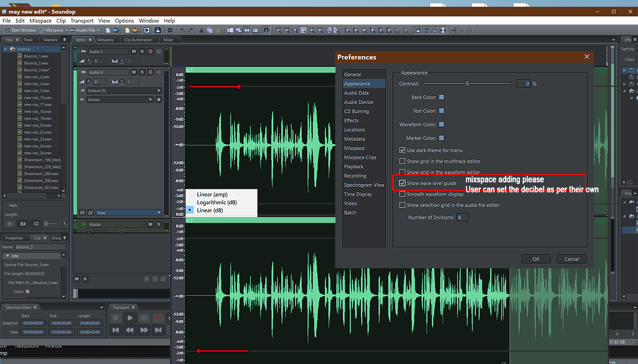Open the Read automation mode dropdown
The width and height of the screenshot is (638, 364).
[x=158, y=213]
